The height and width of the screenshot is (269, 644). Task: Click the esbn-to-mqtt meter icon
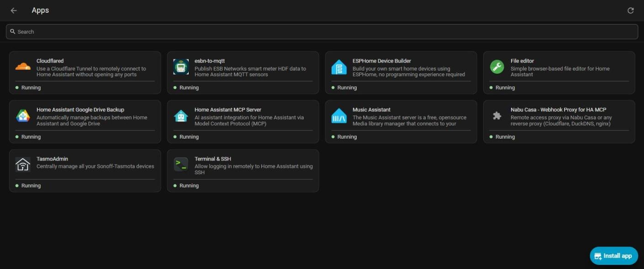181,67
